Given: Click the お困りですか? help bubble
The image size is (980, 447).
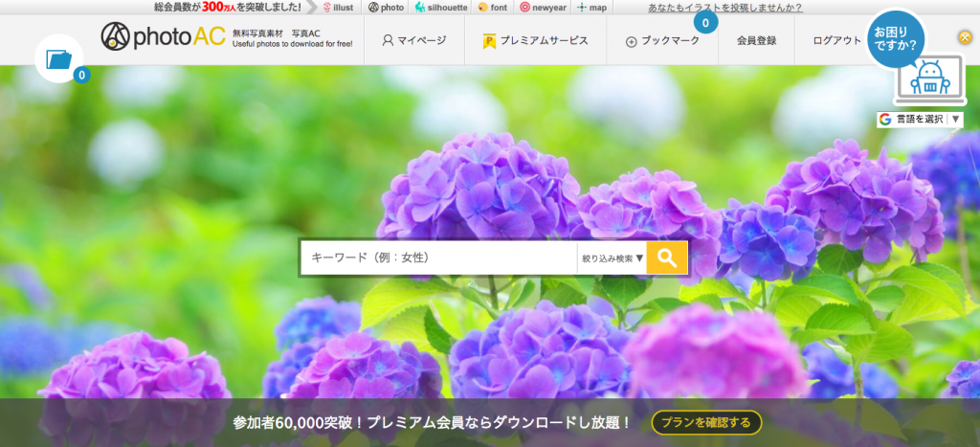Looking at the screenshot, I should [896, 38].
